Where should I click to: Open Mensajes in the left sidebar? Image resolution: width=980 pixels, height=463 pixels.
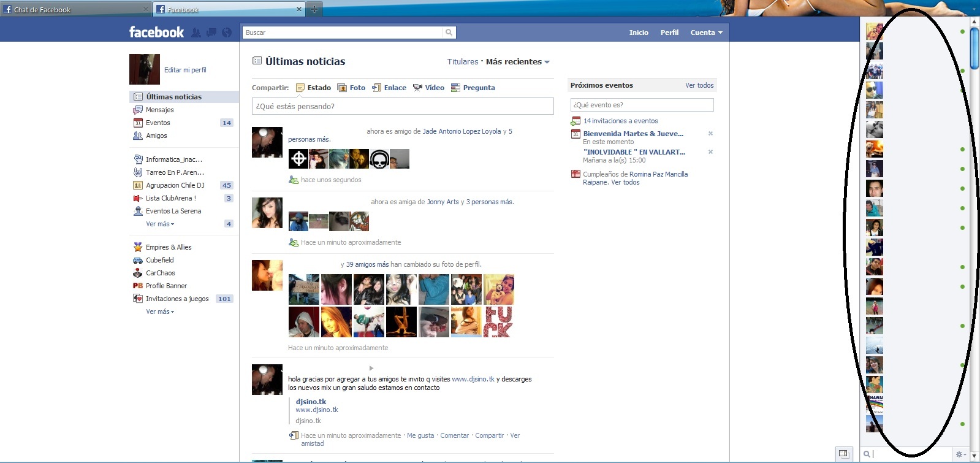159,110
